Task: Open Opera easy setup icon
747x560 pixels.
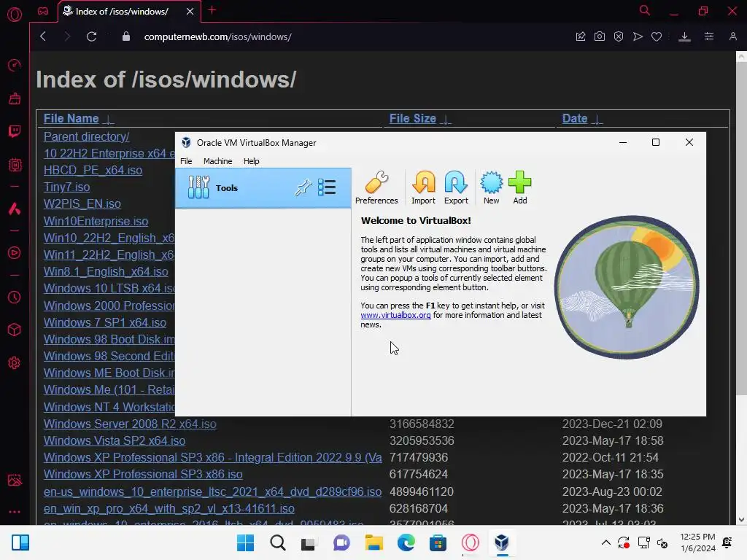Action: pyautogui.click(x=709, y=36)
